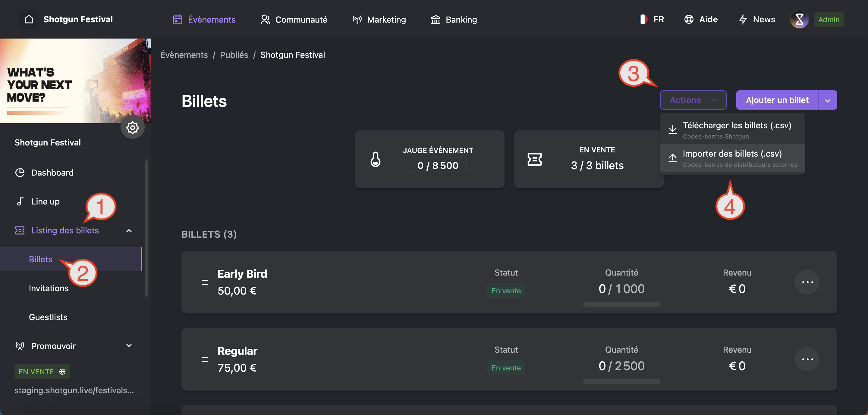Click the Line up music note icon
The width and height of the screenshot is (868, 415).
tap(20, 201)
